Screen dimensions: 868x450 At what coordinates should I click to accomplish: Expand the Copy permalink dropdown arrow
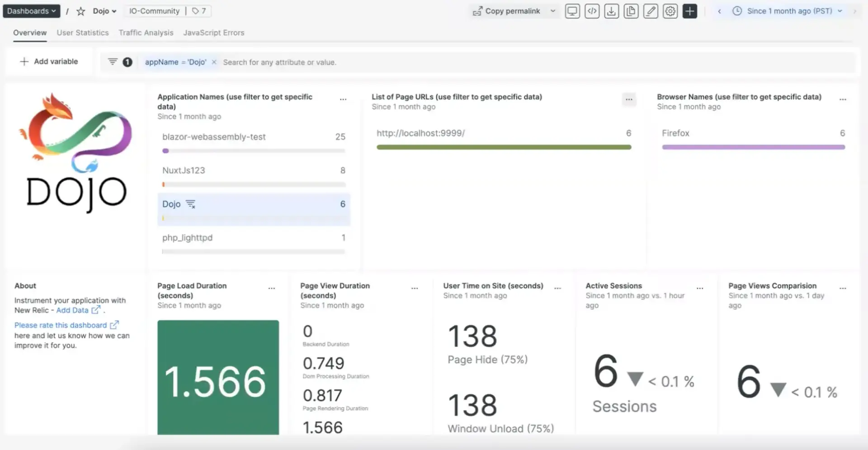(552, 11)
